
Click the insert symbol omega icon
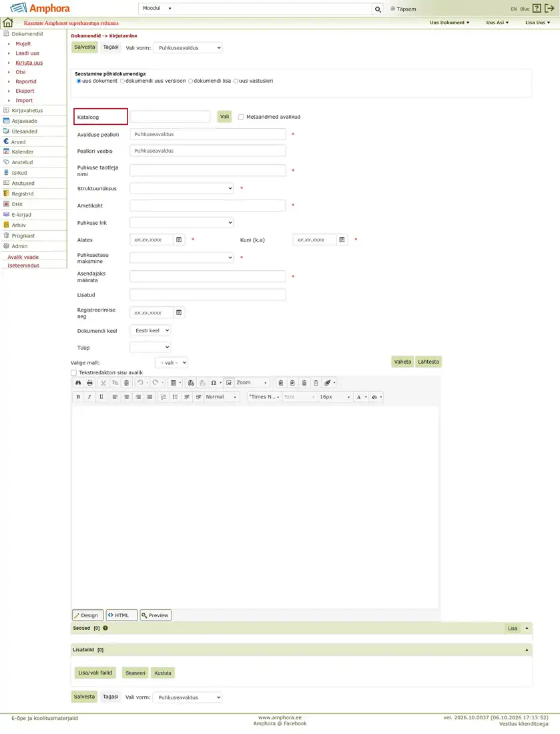click(x=214, y=383)
